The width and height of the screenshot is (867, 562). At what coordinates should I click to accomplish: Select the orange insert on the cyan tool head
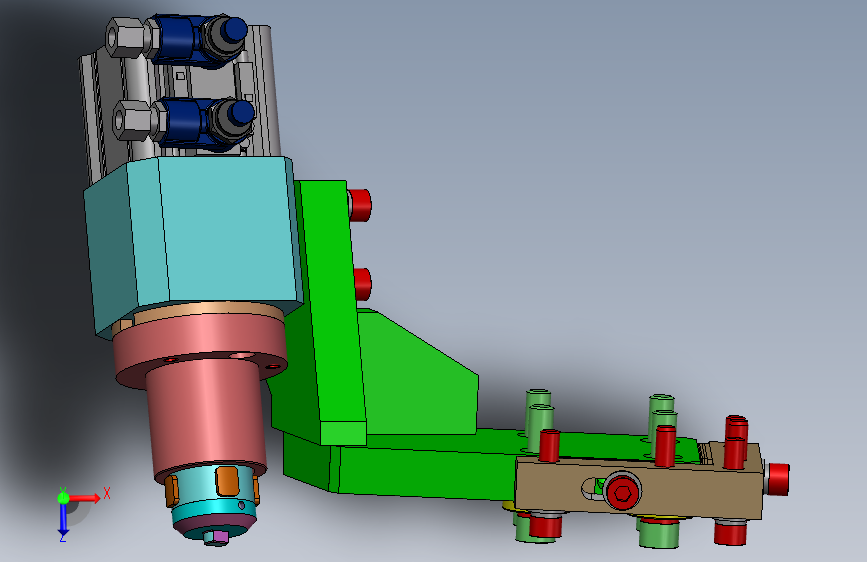227,480
